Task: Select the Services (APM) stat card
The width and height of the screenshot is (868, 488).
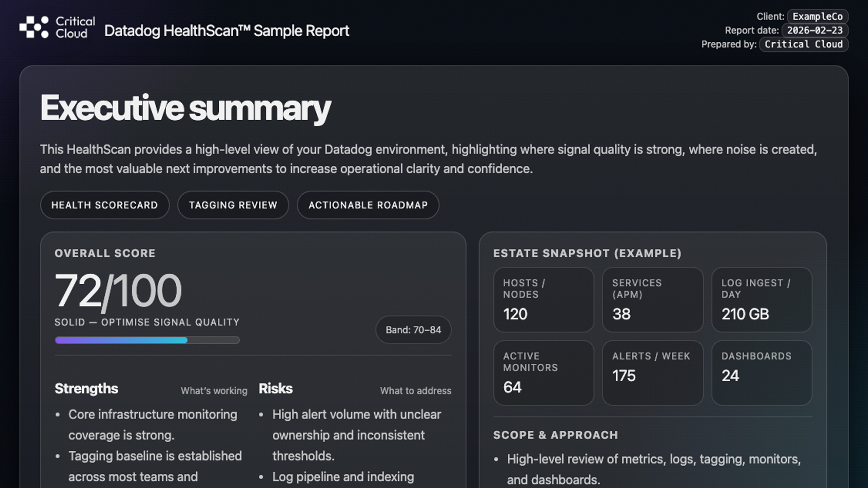Action: pyautogui.click(x=652, y=300)
